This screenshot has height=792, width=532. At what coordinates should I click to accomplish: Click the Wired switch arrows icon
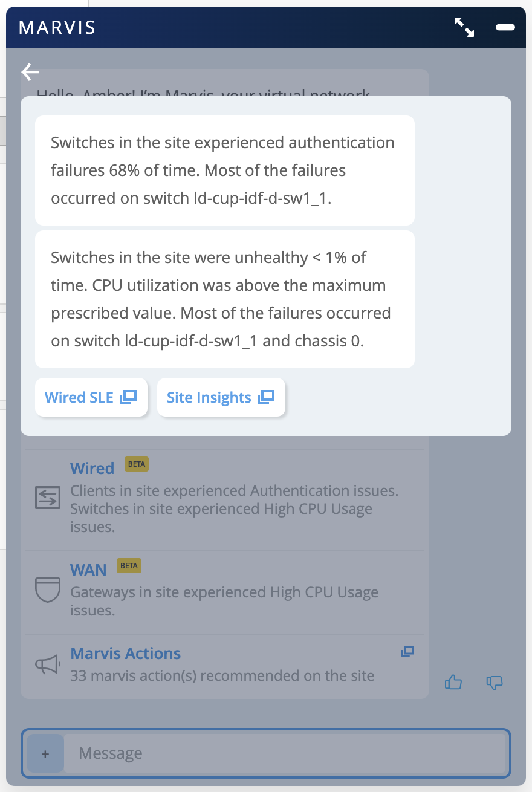47,497
